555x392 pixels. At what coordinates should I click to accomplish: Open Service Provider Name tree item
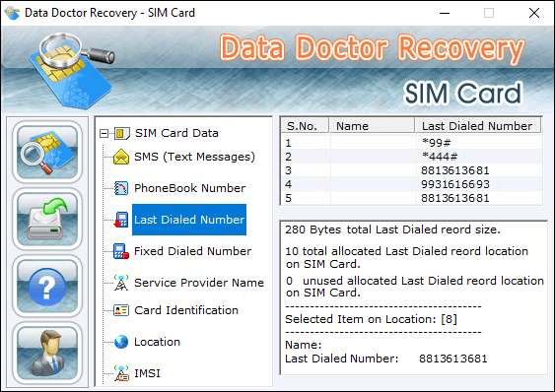pyautogui.click(x=199, y=283)
